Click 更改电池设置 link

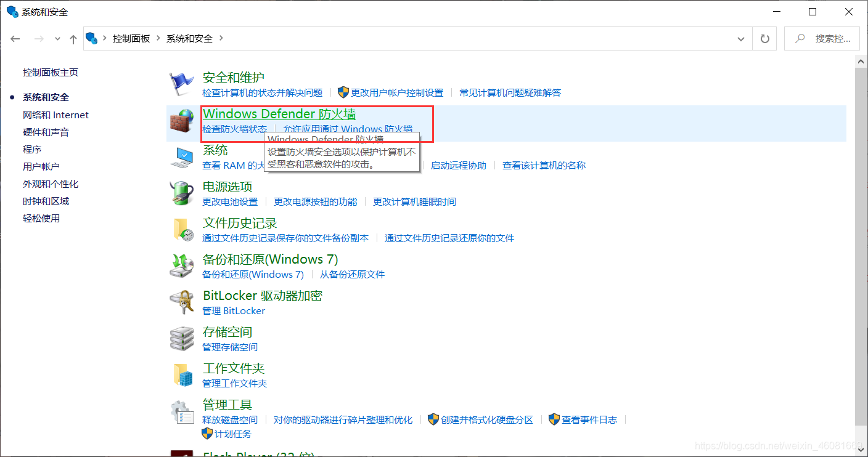pyautogui.click(x=230, y=201)
